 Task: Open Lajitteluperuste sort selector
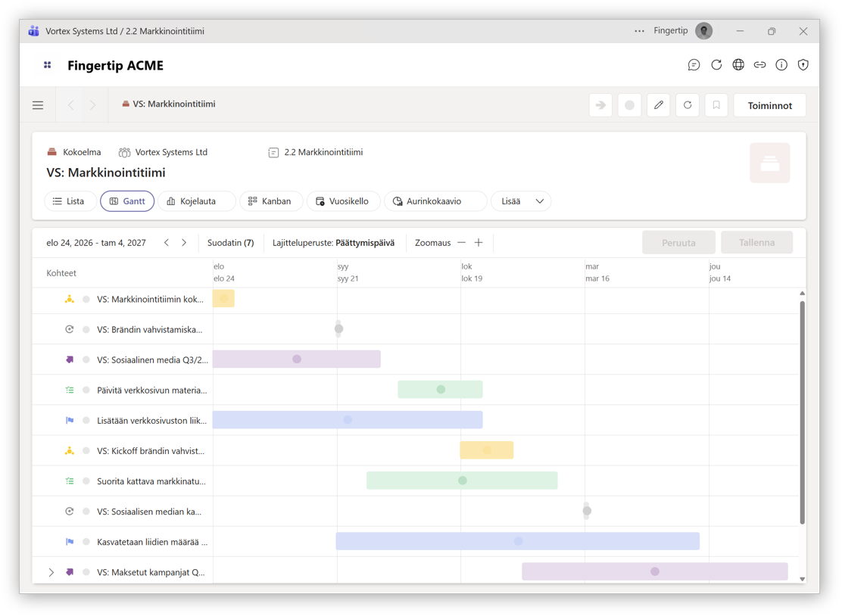click(x=333, y=243)
